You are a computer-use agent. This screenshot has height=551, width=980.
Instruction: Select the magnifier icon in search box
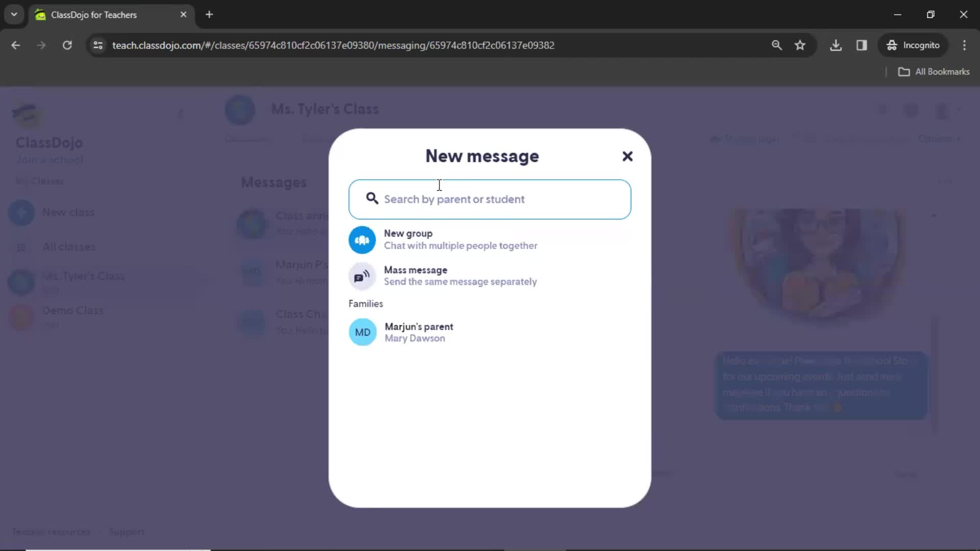[372, 198]
